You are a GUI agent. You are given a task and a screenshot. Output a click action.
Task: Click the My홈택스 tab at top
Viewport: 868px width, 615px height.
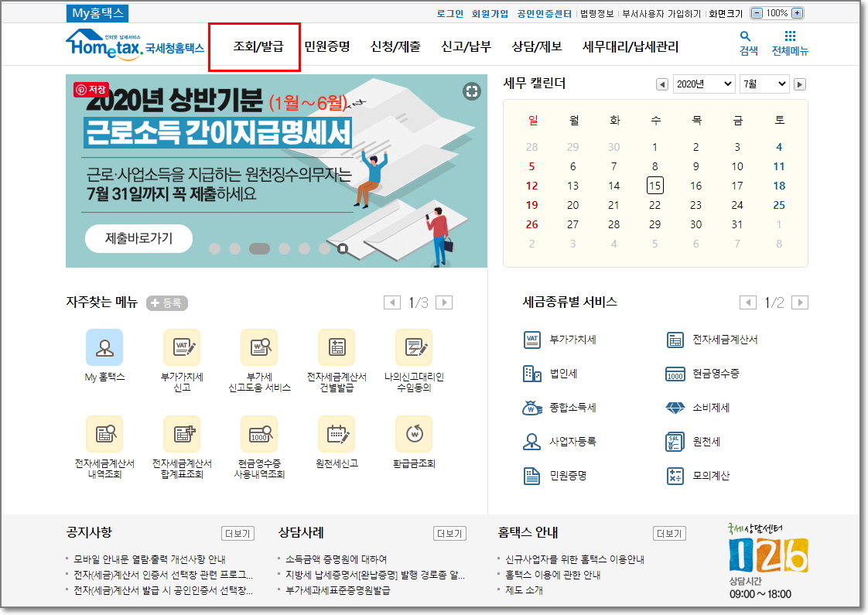(98, 13)
